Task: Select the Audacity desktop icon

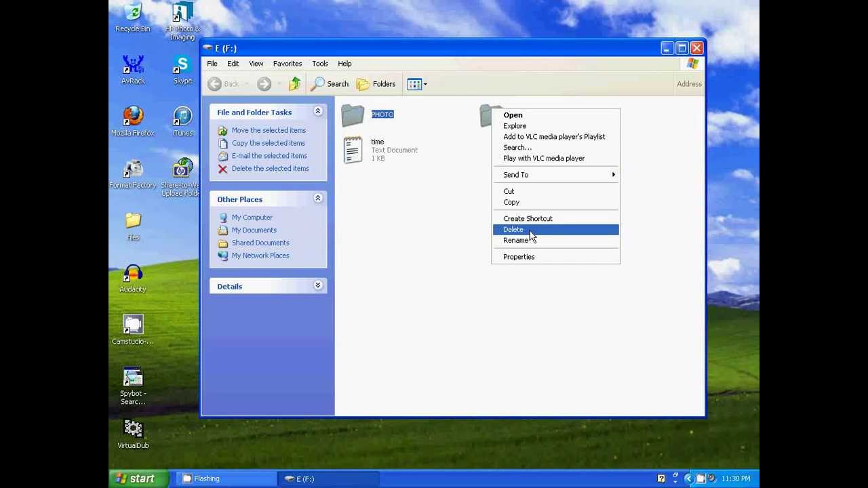Action: tap(133, 279)
